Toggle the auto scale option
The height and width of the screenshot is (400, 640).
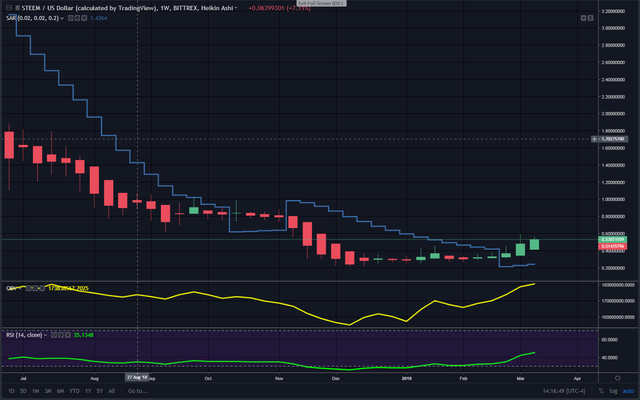628,391
